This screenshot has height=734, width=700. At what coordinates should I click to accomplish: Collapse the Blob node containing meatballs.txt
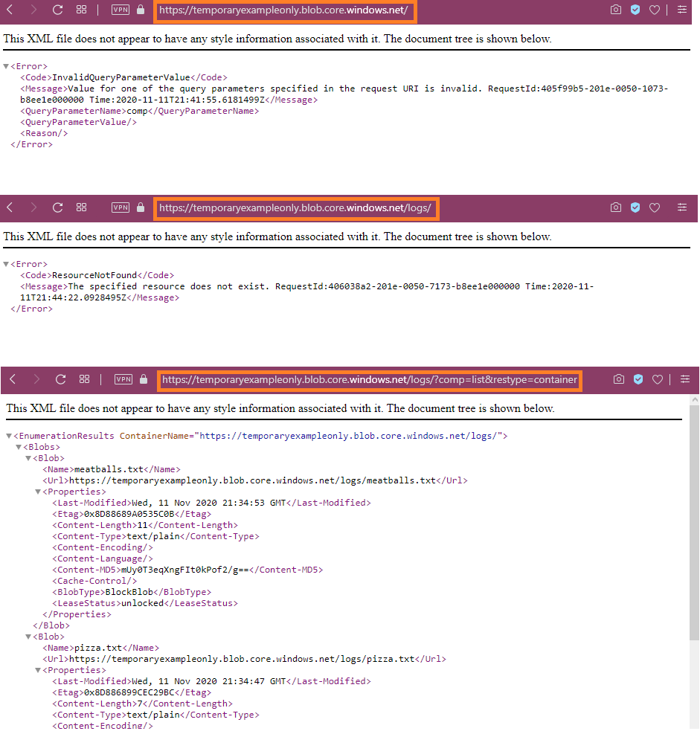coord(28,458)
